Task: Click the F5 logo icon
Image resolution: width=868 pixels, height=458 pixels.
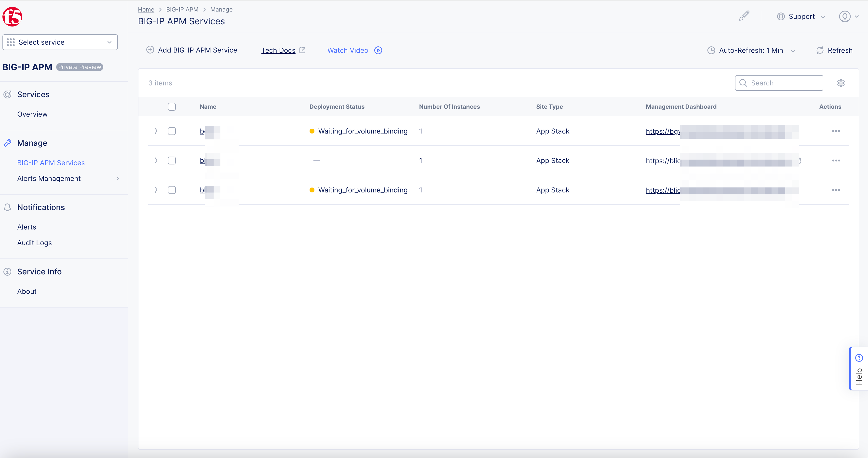Action: point(12,16)
